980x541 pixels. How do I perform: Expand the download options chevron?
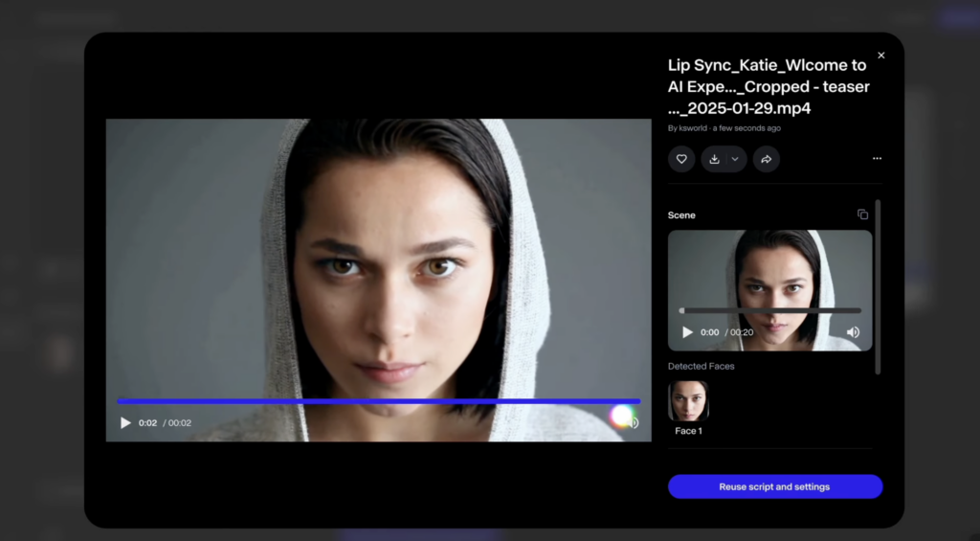pos(735,159)
